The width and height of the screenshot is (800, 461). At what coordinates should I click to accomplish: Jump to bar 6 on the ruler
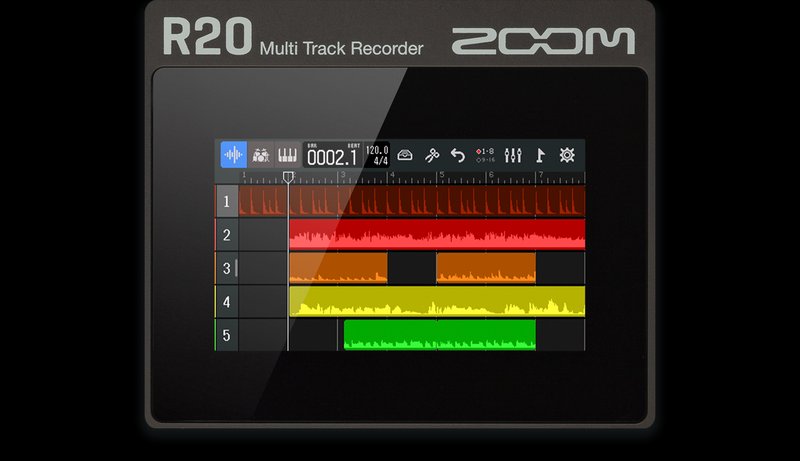pyautogui.click(x=491, y=175)
